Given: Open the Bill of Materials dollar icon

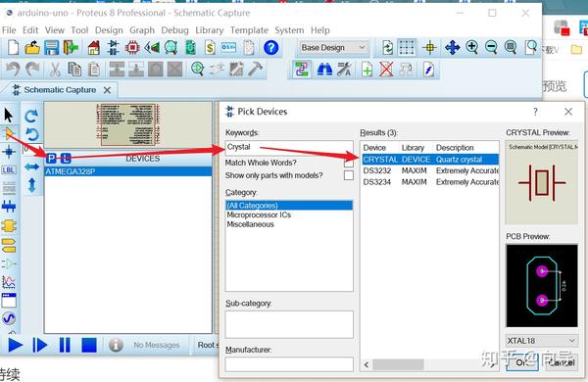Looking at the screenshot, I should point(210,48).
